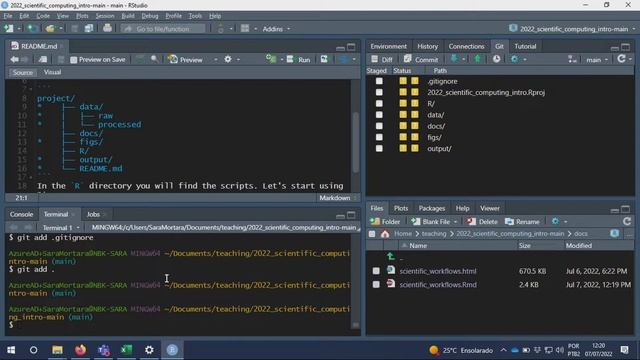Click the Commit button in Git pane
This screenshot has width=640, height=360.
421,60
